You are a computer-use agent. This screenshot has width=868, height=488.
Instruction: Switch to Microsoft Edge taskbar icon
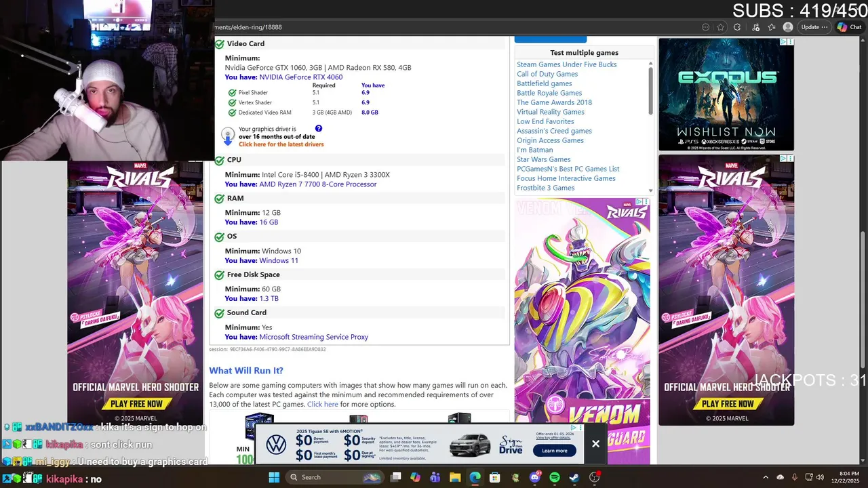click(475, 477)
